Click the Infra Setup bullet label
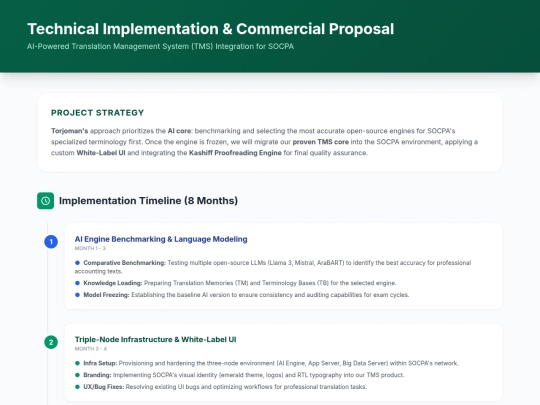 [x=100, y=363]
